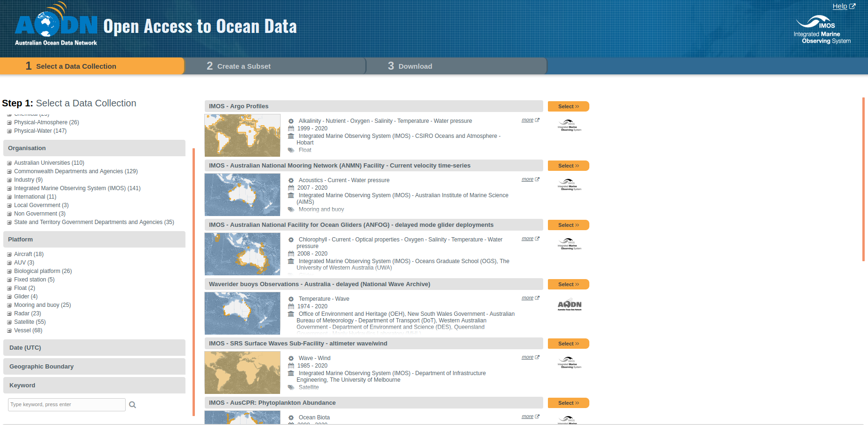Open external link icon beside Argo Profiles more
The image size is (868, 425).
coord(537,120)
